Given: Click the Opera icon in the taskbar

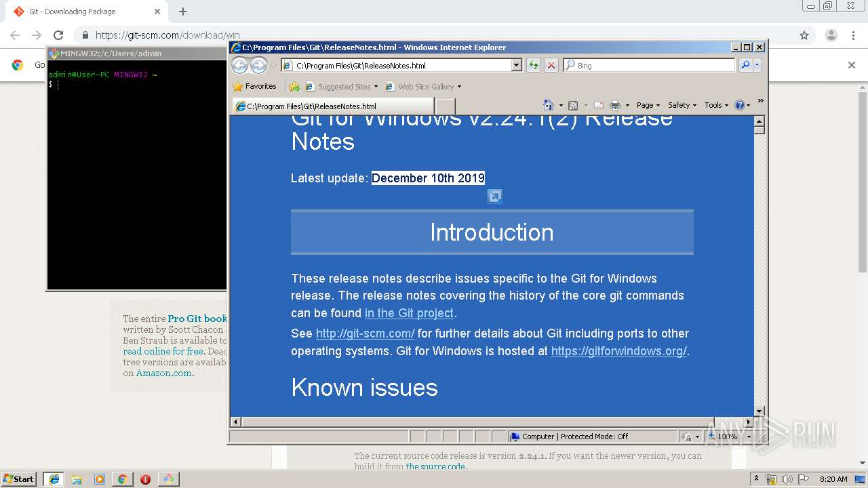Looking at the screenshot, I should 145,479.
